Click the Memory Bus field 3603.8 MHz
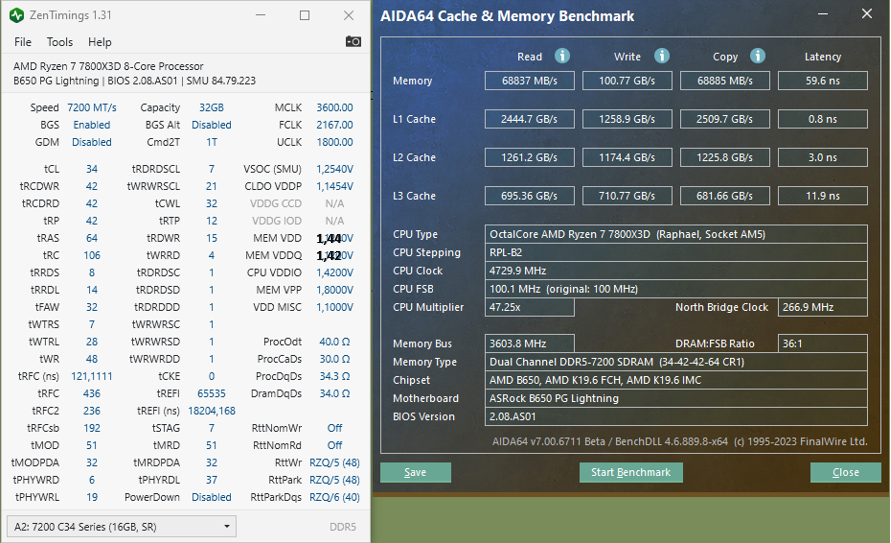Image resolution: width=891 pixels, height=543 pixels. point(530,344)
